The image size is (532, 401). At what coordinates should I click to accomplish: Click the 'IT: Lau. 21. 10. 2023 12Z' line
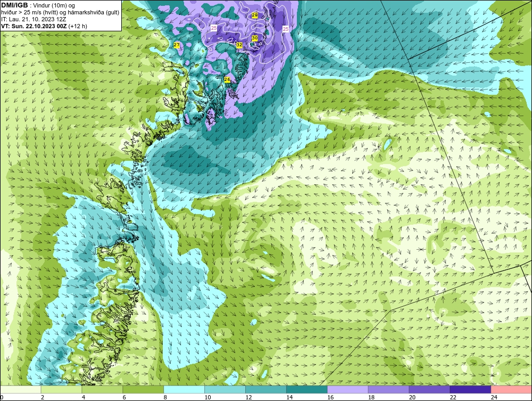34,19
